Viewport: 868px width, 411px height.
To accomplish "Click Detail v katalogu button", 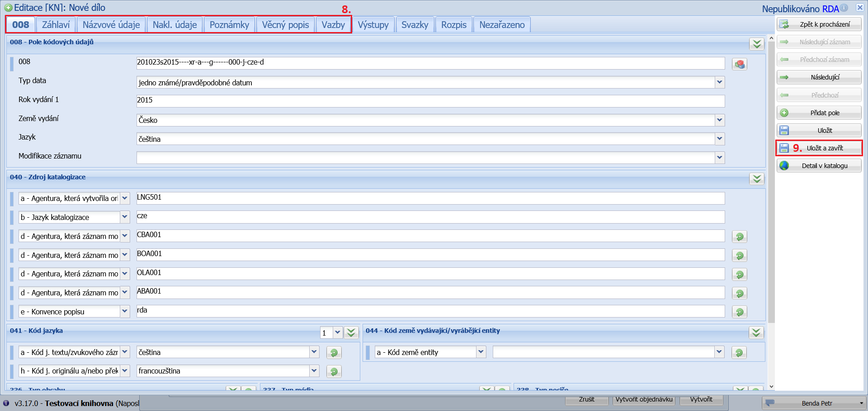I will point(819,166).
